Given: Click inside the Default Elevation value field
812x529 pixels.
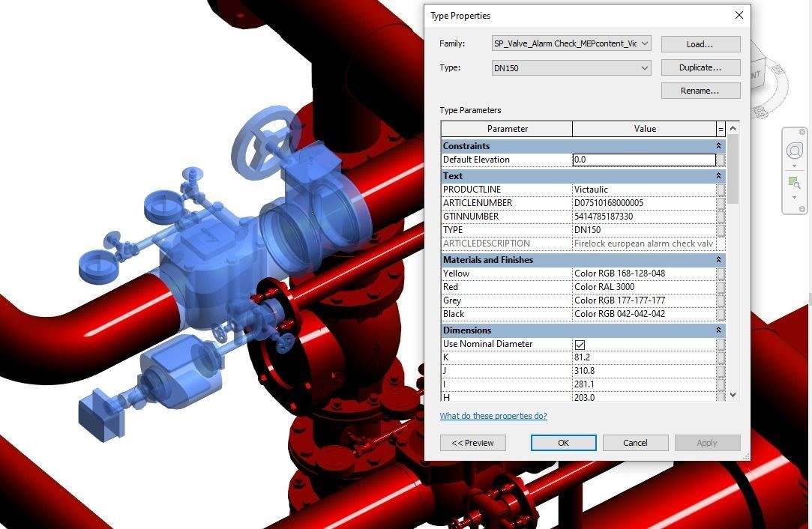Looking at the screenshot, I should (643, 159).
